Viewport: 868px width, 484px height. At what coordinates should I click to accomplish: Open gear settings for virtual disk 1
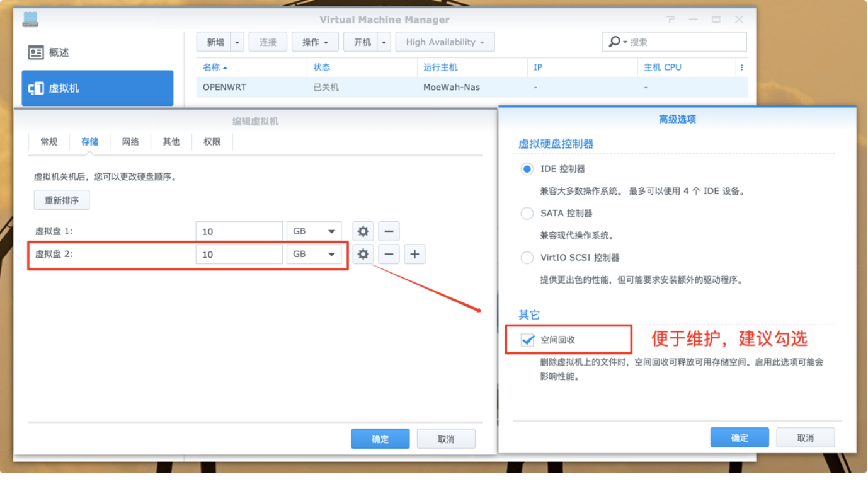(x=363, y=231)
